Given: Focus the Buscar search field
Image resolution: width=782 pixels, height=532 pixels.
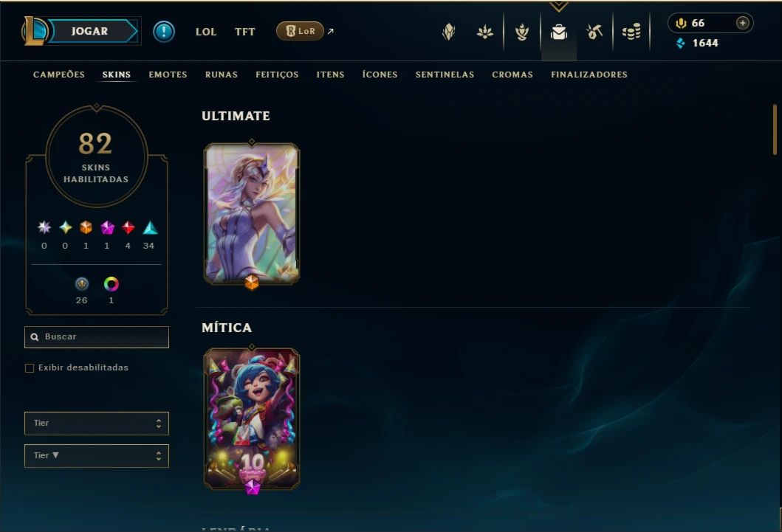Looking at the screenshot, I should click(97, 337).
